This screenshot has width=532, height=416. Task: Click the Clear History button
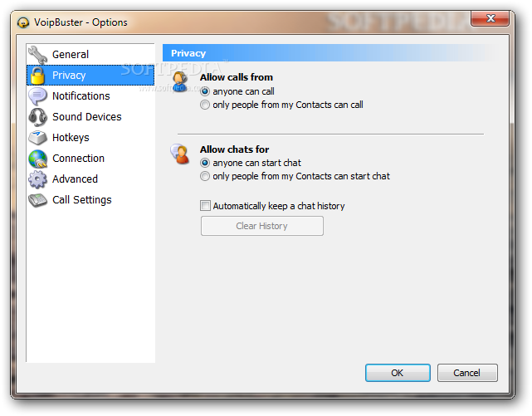262,226
